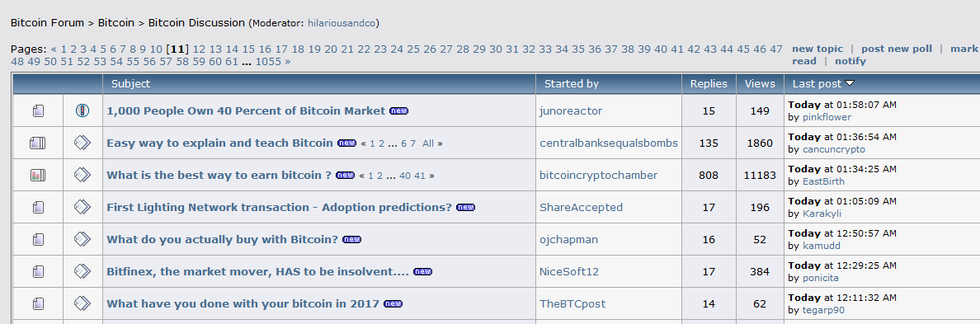Image resolution: width=980 pixels, height=324 pixels.
Task: Click the new badge next to What do you actually buy with Bitcoin
Action: (352, 240)
